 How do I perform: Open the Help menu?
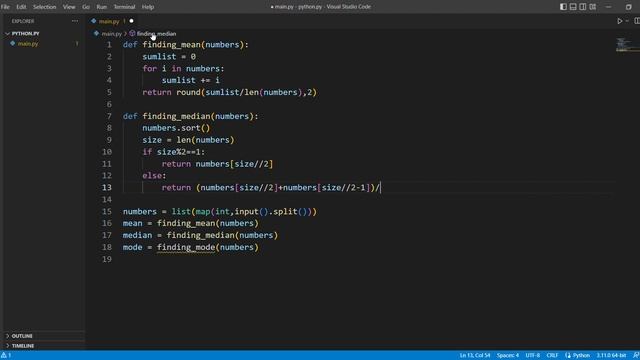point(148,7)
